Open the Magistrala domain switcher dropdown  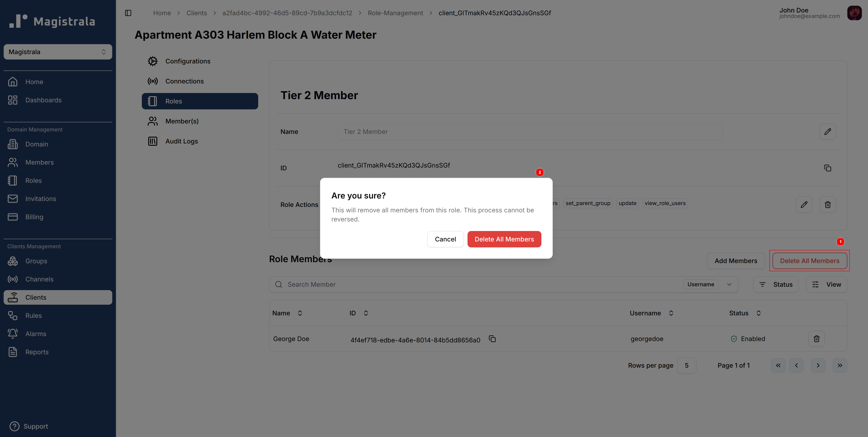pyautogui.click(x=58, y=52)
